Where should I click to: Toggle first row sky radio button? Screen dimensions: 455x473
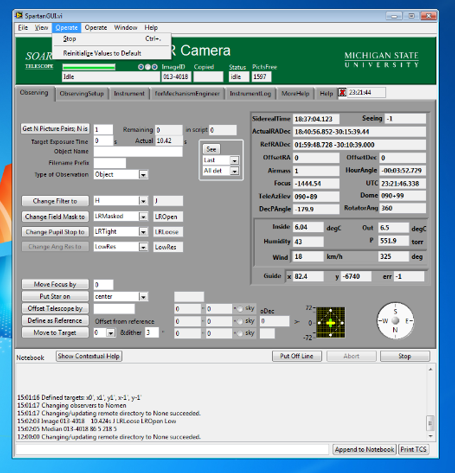click(239, 309)
